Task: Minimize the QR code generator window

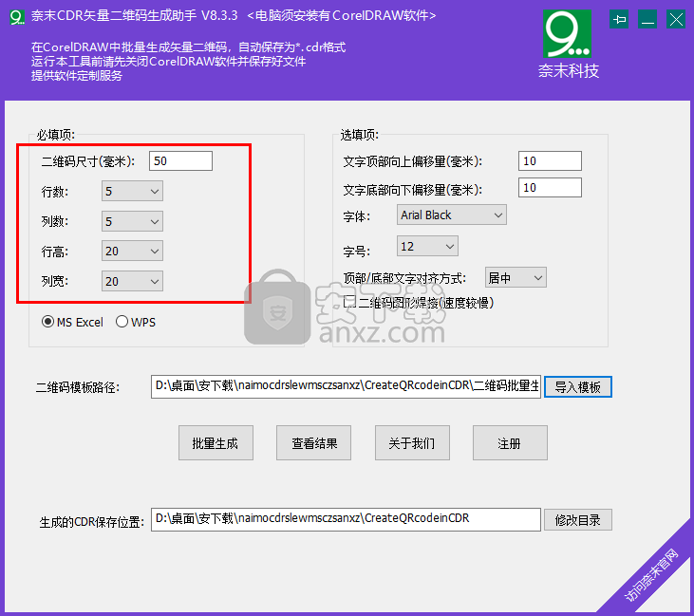Action: pyautogui.click(x=647, y=20)
